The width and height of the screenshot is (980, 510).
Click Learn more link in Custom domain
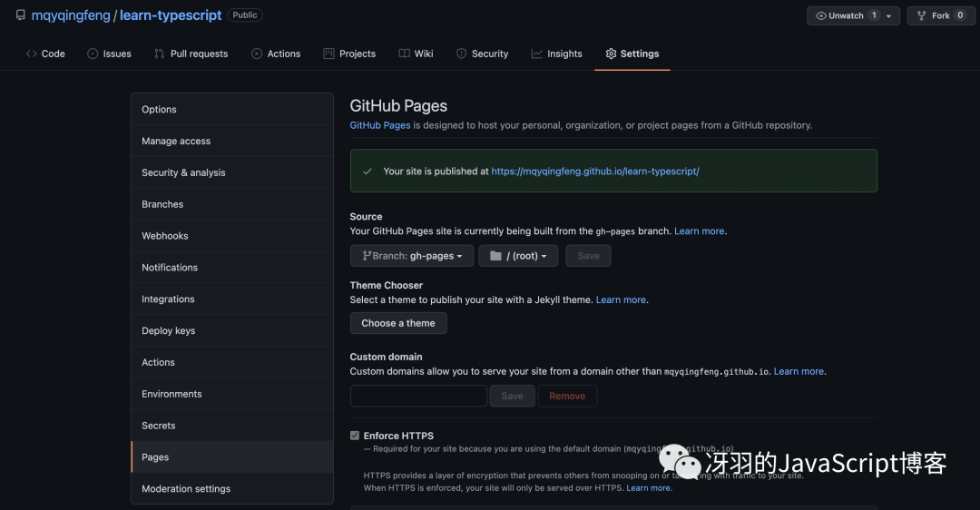point(799,371)
